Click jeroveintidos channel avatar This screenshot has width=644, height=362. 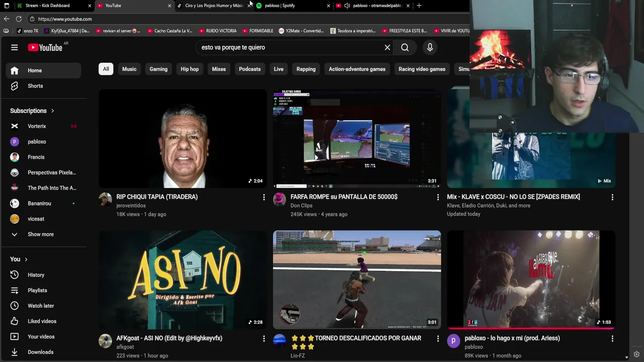click(x=105, y=200)
